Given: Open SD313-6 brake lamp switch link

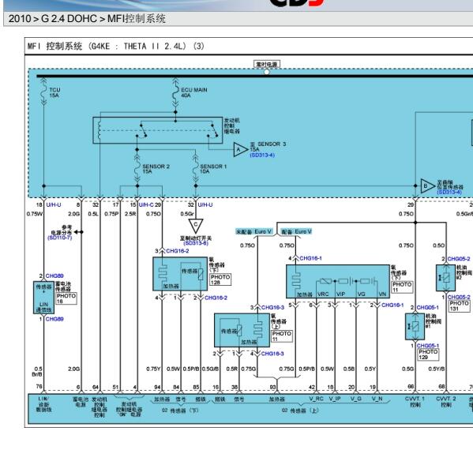Looking at the screenshot, I should 196,243.
